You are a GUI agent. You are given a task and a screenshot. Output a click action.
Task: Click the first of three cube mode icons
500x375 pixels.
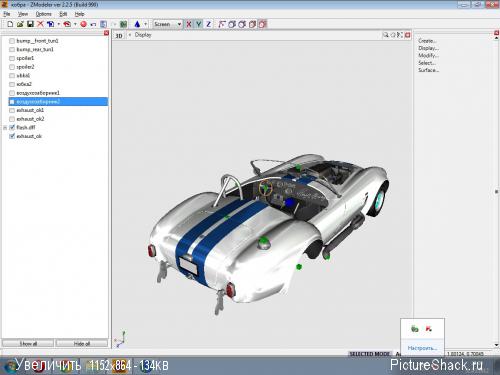[x=232, y=24]
